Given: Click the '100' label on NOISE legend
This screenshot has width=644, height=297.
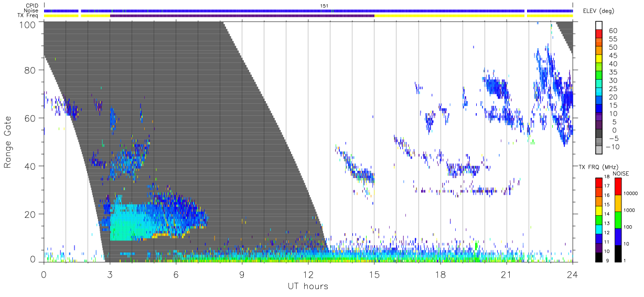Looking at the screenshot, I should tap(628, 227).
